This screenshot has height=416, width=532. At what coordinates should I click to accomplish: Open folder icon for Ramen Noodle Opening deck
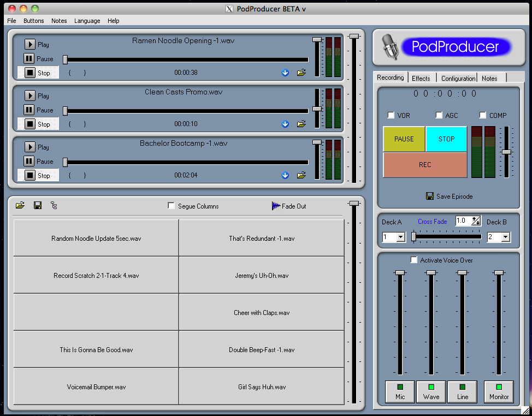point(301,73)
